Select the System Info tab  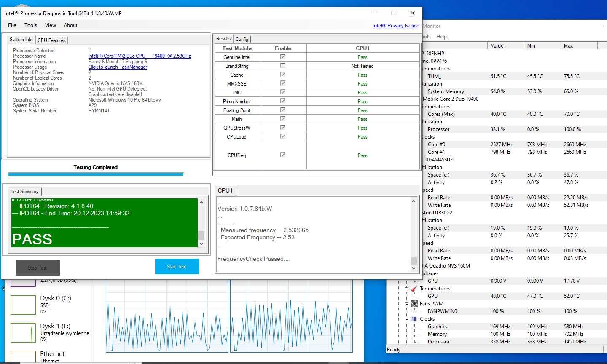[x=21, y=40]
